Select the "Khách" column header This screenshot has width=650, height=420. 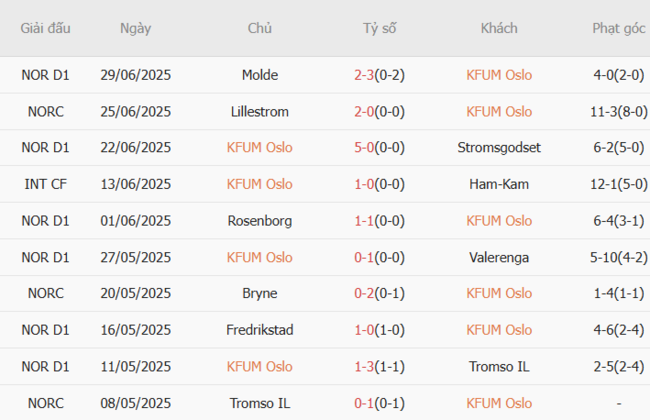[498, 28]
